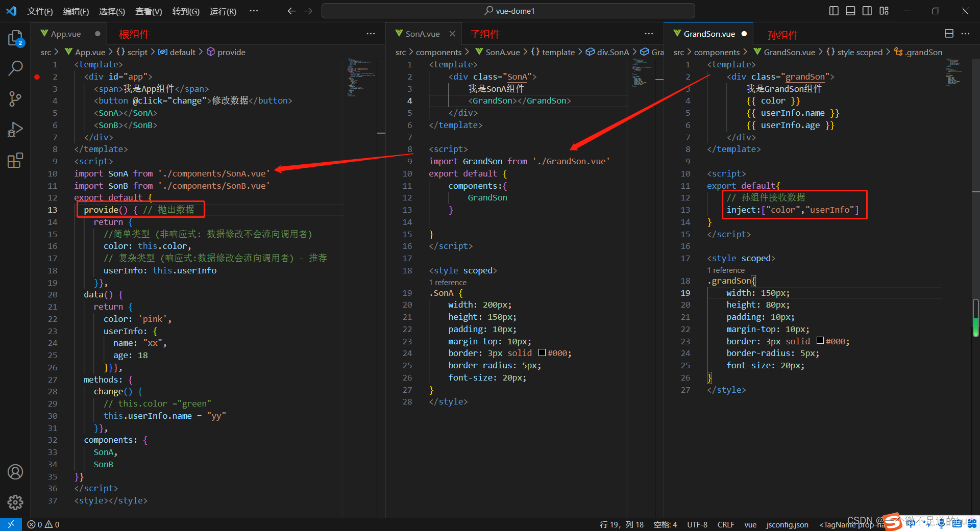The height and width of the screenshot is (531, 980).
Task: Open the Selection menu
Action: tap(112, 11)
